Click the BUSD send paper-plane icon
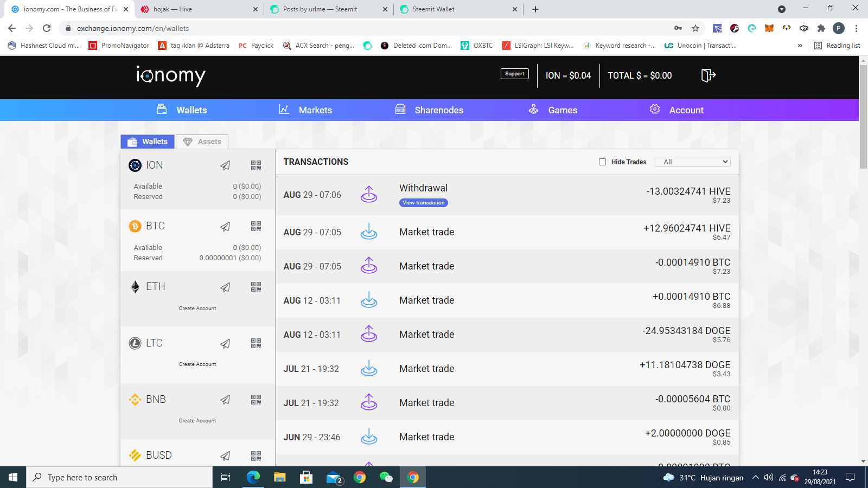This screenshot has height=488, width=868. (225, 455)
